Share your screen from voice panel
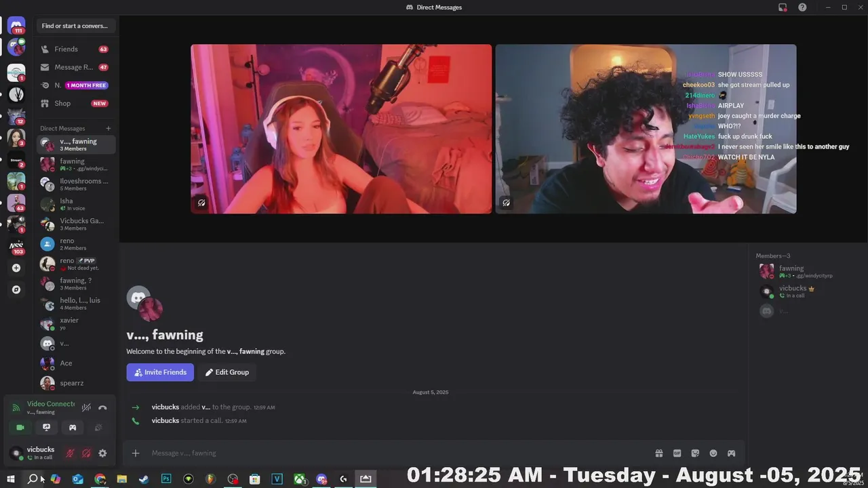This screenshot has height=488, width=868. pos(46,428)
